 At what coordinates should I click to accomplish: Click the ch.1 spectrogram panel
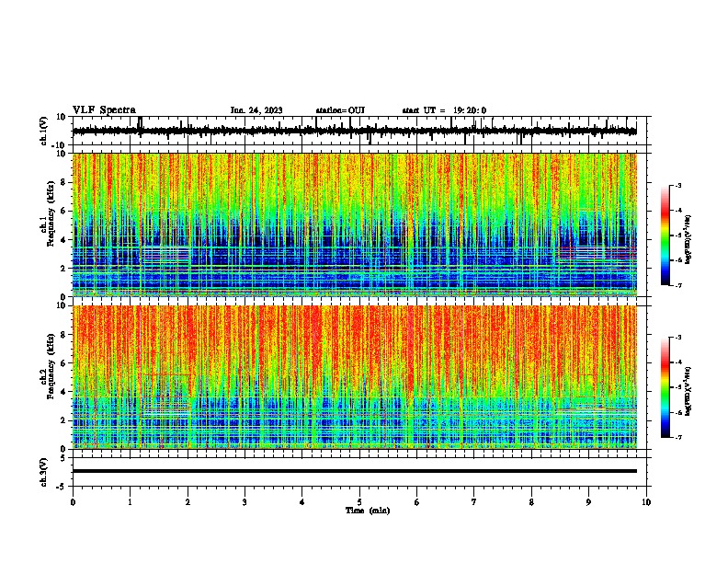355,224
